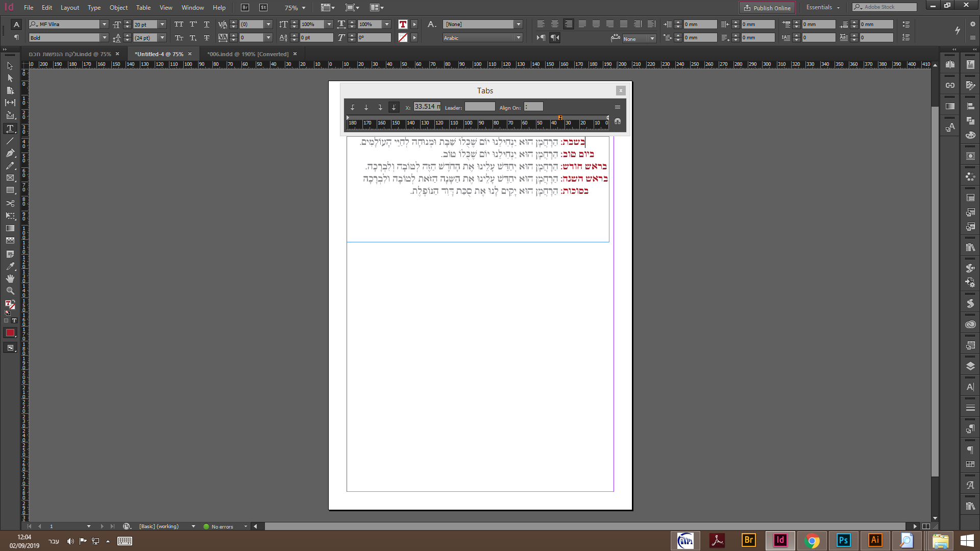The image size is (980, 551).
Task: Choose the Zoom tool in toolbox
Action: (x=10, y=291)
